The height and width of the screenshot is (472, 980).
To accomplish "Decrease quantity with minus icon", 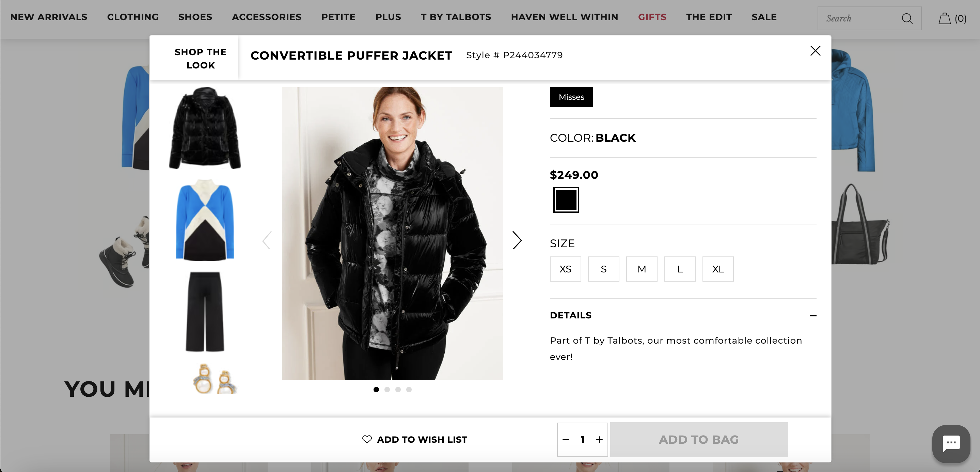I will [566, 440].
